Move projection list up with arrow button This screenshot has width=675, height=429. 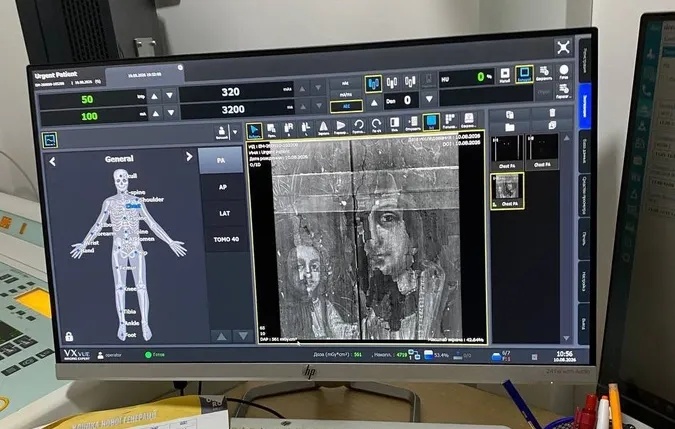[x=221, y=336]
